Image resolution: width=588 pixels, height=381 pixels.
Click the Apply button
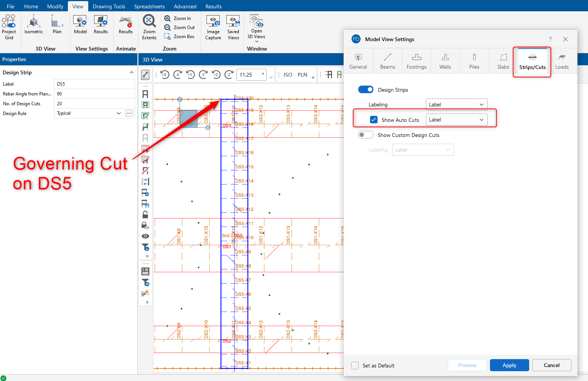coord(509,365)
